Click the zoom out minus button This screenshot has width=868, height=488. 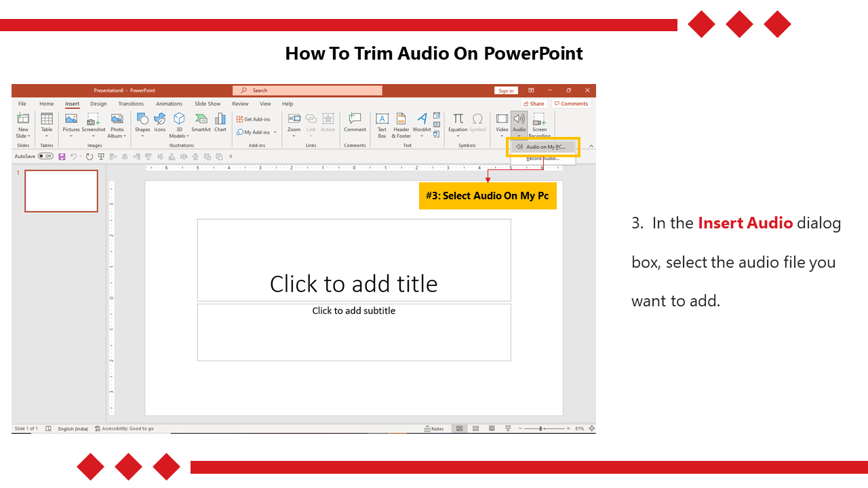pyautogui.click(x=519, y=428)
